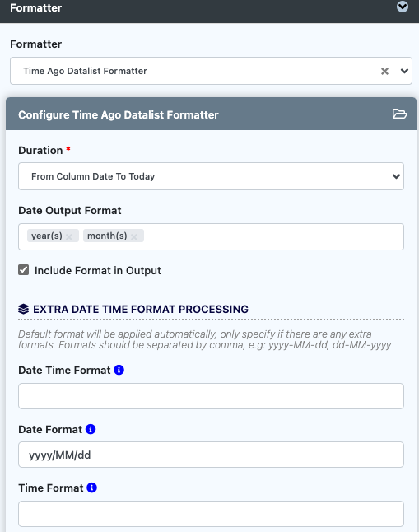
Task: Show info for Date Time Format
Action: [x=119, y=370]
